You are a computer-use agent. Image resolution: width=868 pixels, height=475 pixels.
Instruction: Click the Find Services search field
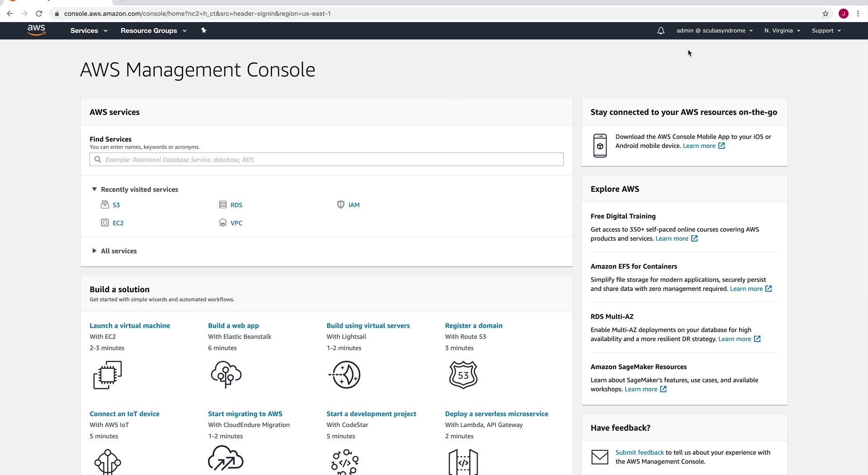[326, 159]
